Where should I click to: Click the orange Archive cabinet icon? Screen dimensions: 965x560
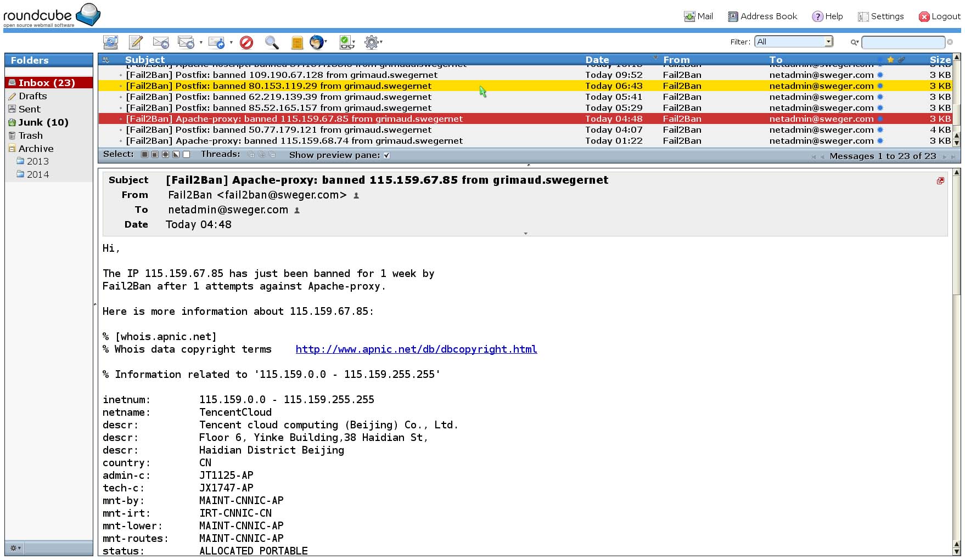tap(297, 42)
